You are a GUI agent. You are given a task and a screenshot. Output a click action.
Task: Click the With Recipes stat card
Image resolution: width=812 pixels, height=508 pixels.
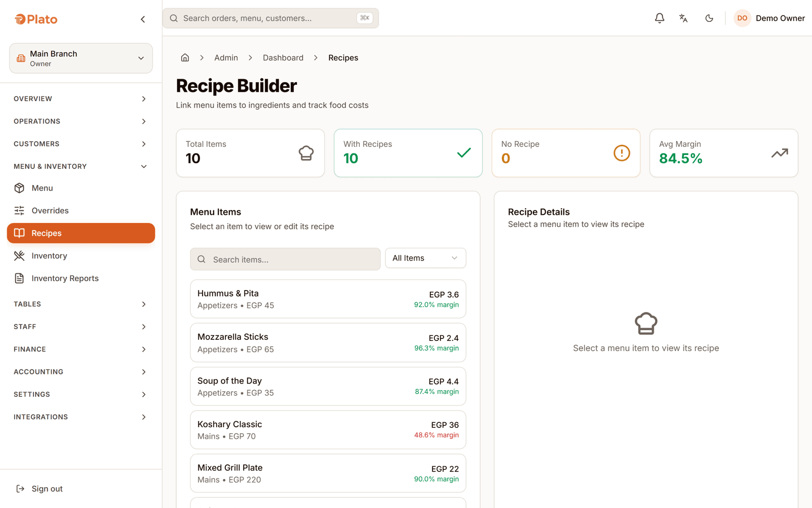(408, 153)
